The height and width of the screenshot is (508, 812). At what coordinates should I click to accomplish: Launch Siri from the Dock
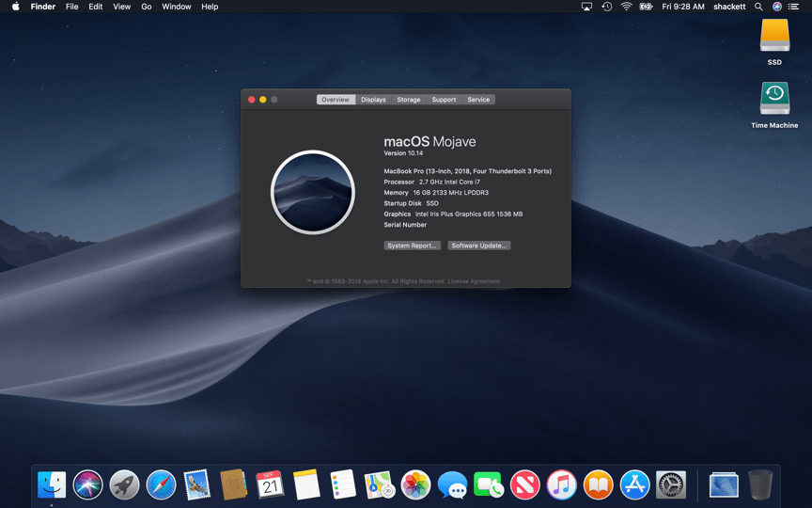pos(88,484)
